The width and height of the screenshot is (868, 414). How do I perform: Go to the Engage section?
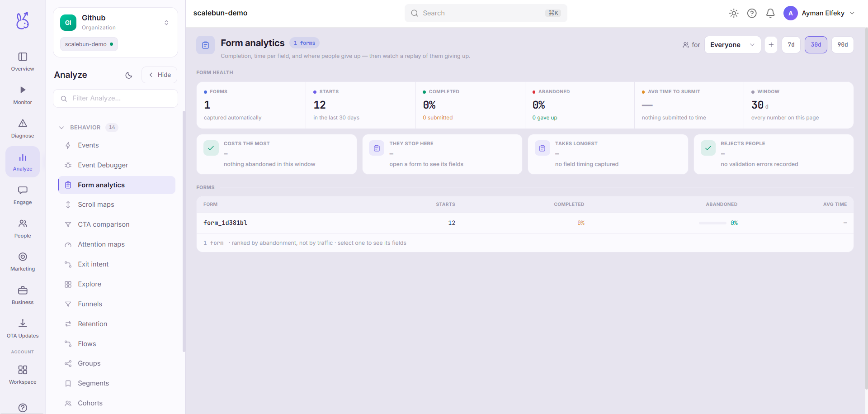23,195
